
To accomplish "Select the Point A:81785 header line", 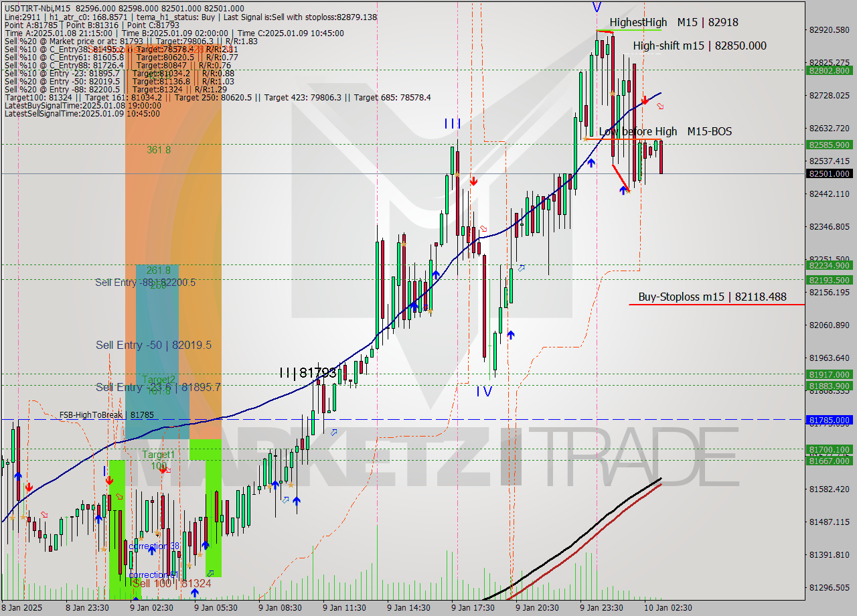I will 92,25.
